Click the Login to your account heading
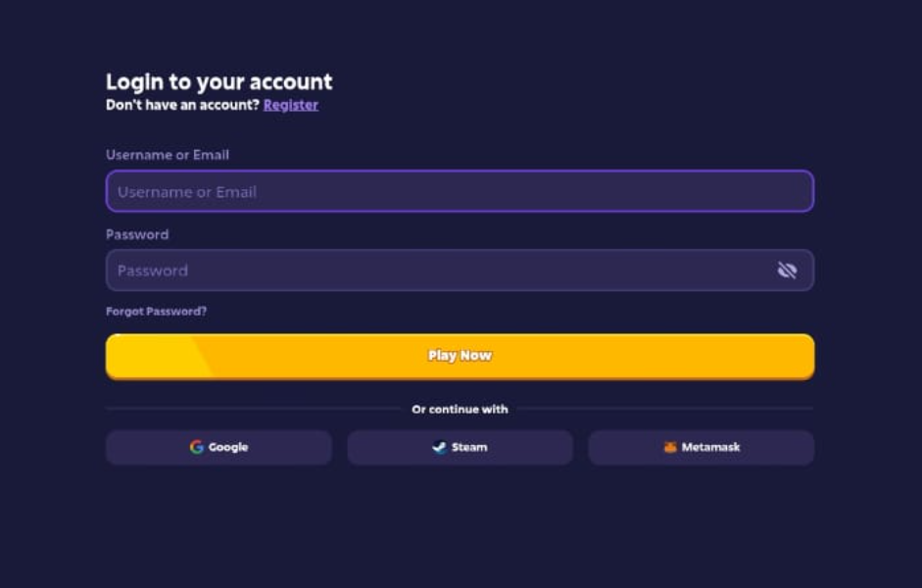922x588 pixels. pos(218,82)
